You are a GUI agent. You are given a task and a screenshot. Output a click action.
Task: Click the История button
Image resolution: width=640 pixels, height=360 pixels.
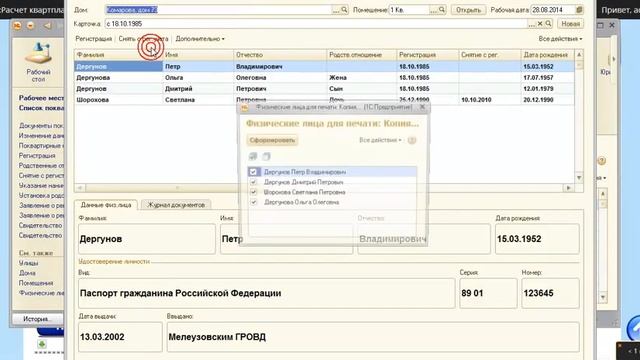38,319
